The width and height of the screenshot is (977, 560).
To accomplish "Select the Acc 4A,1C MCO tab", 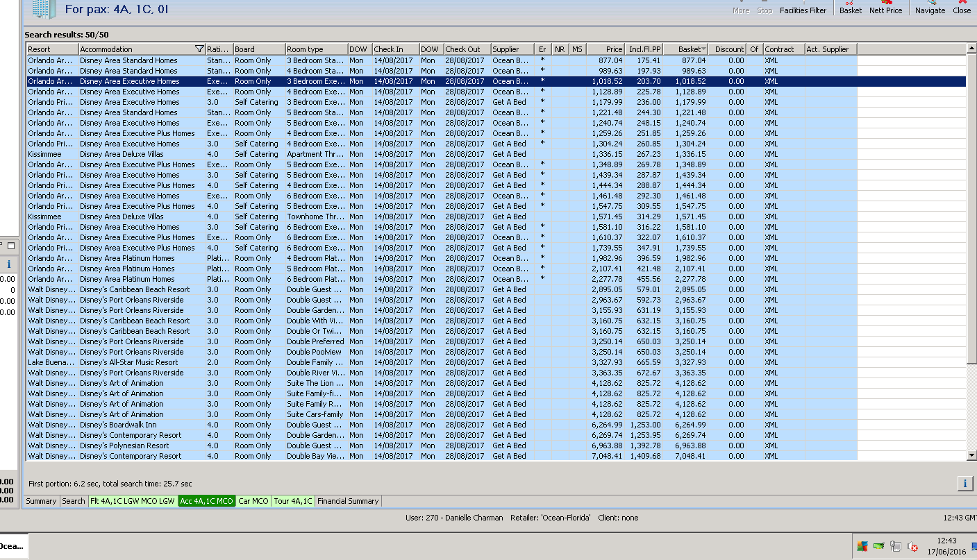I will click(x=206, y=501).
